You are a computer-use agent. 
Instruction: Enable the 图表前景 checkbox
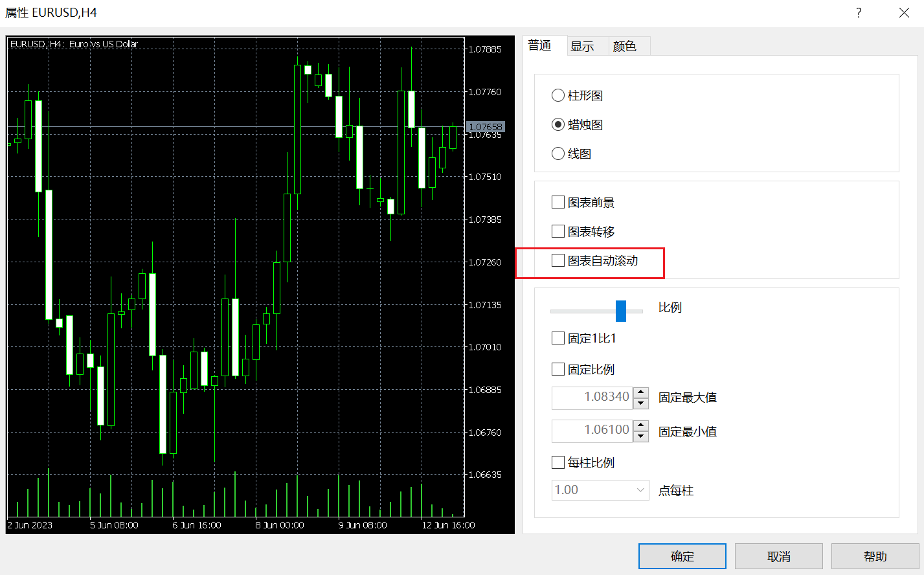[x=558, y=203]
